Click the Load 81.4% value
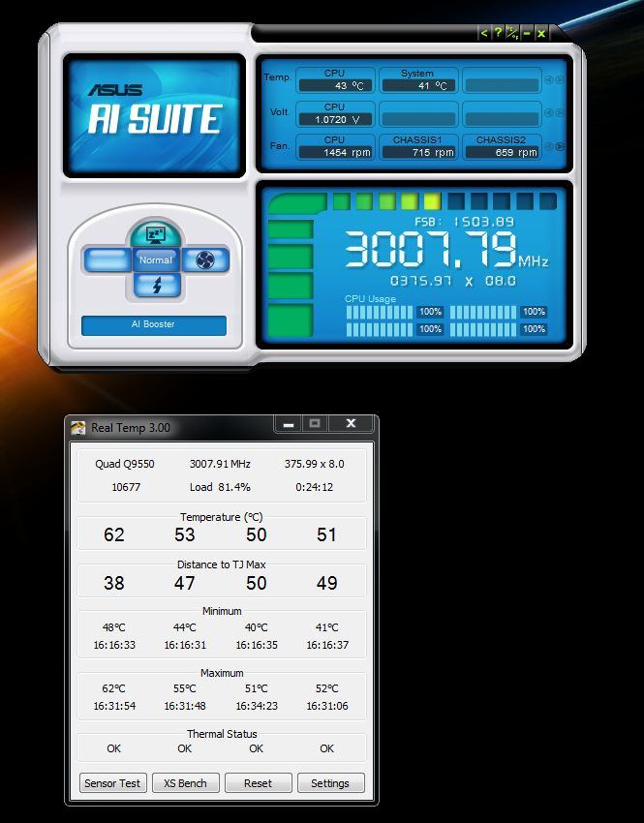 pos(220,487)
